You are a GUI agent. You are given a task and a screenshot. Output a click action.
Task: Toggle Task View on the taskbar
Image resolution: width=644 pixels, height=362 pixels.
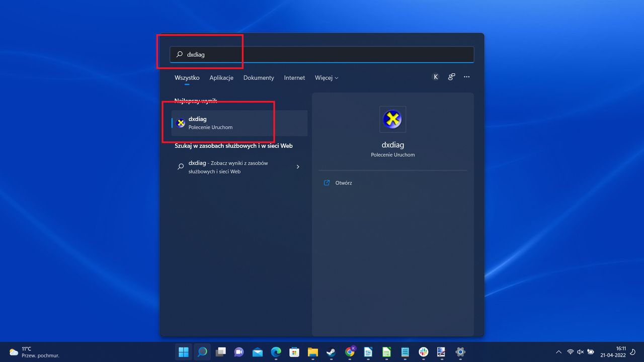220,351
